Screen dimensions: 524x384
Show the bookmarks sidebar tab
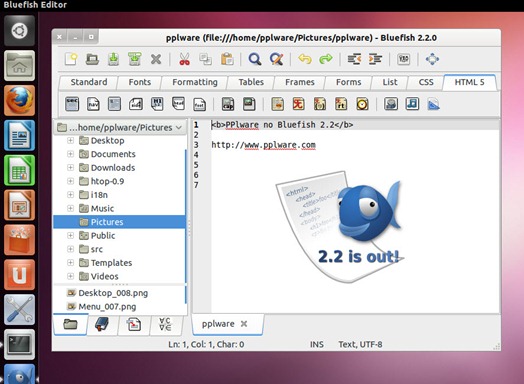pos(102,324)
